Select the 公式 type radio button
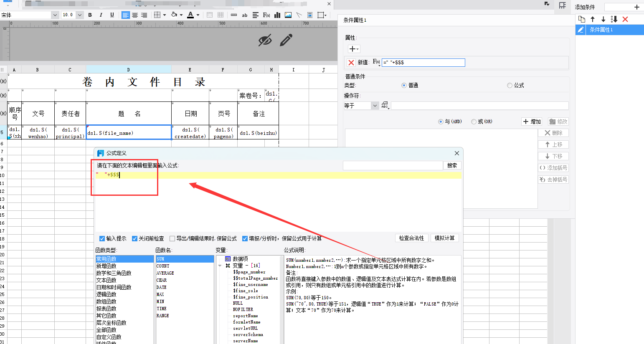This screenshot has width=644, height=344. point(510,86)
